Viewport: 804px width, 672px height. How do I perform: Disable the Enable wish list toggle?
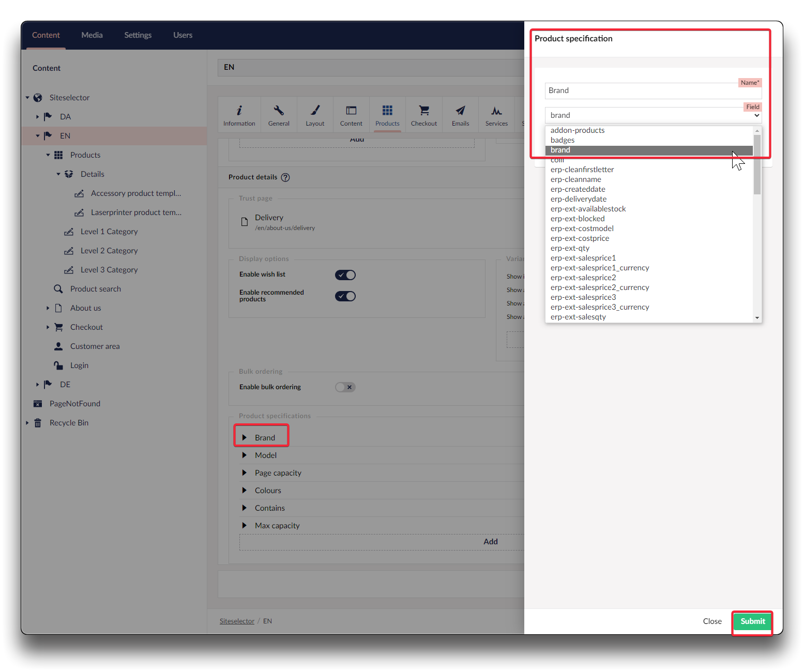345,275
